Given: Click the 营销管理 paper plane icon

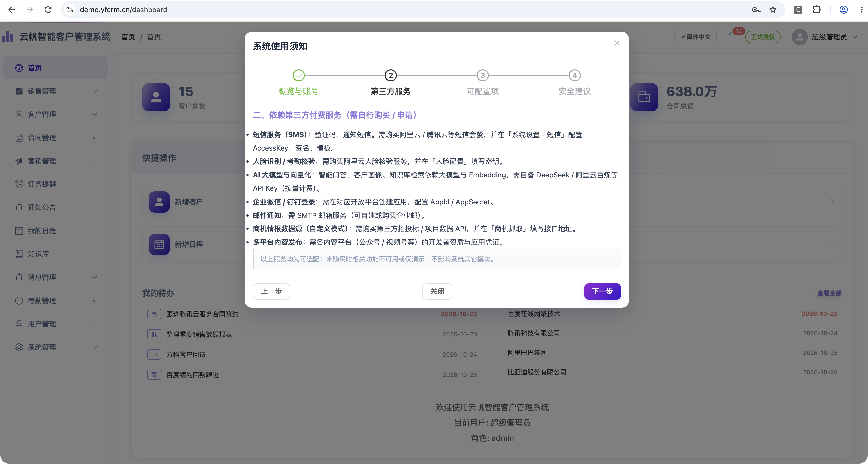Looking at the screenshot, I should pyautogui.click(x=19, y=161).
